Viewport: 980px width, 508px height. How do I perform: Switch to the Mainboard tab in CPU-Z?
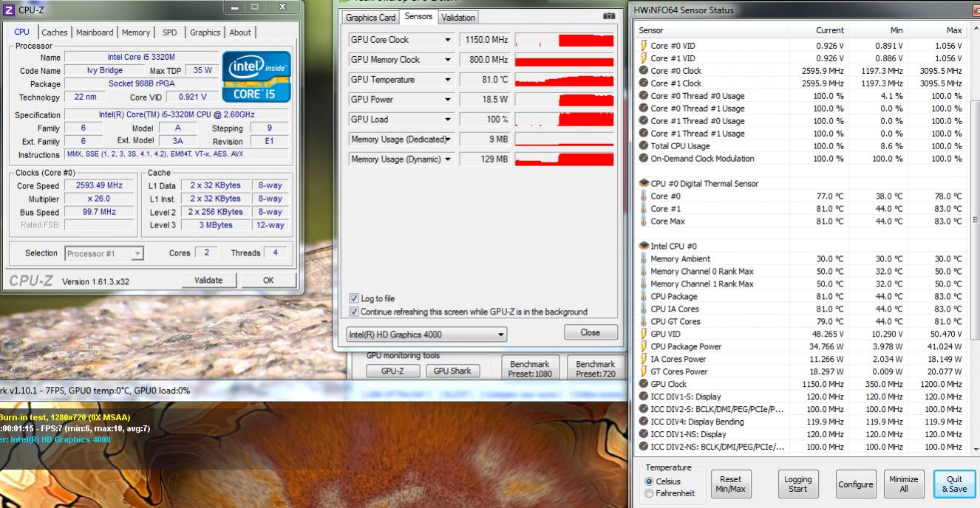[x=95, y=32]
